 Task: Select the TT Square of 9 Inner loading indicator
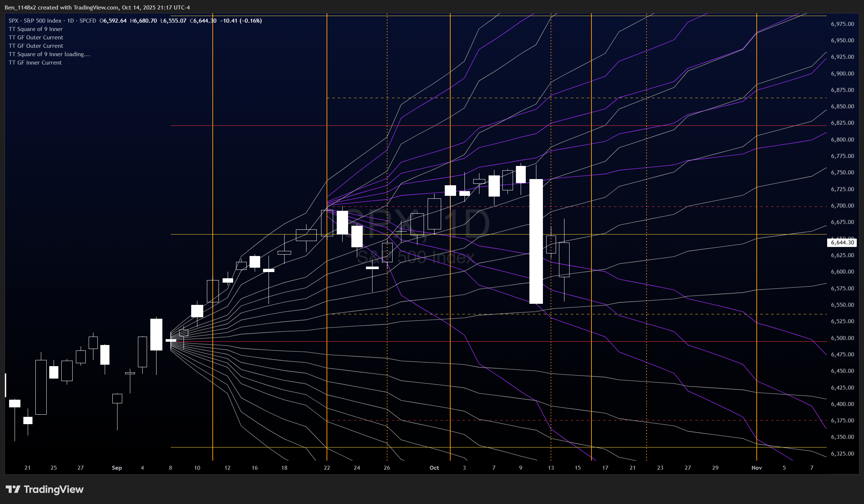click(x=49, y=54)
